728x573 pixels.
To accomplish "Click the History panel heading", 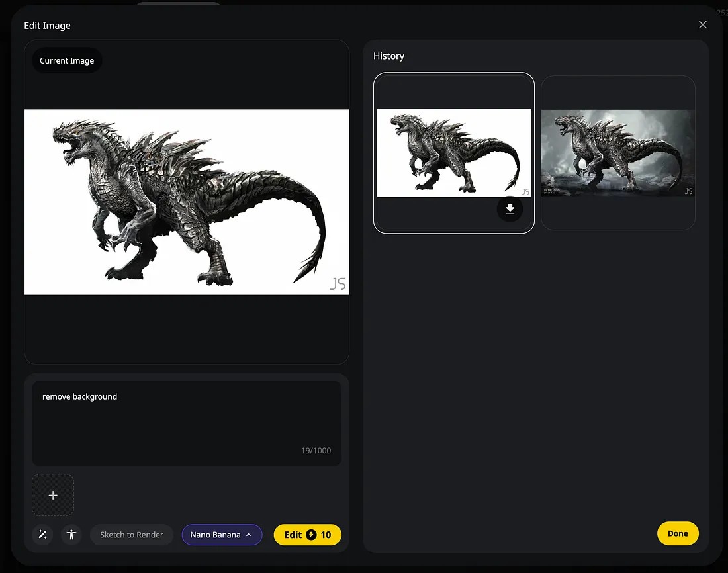I will click(388, 56).
